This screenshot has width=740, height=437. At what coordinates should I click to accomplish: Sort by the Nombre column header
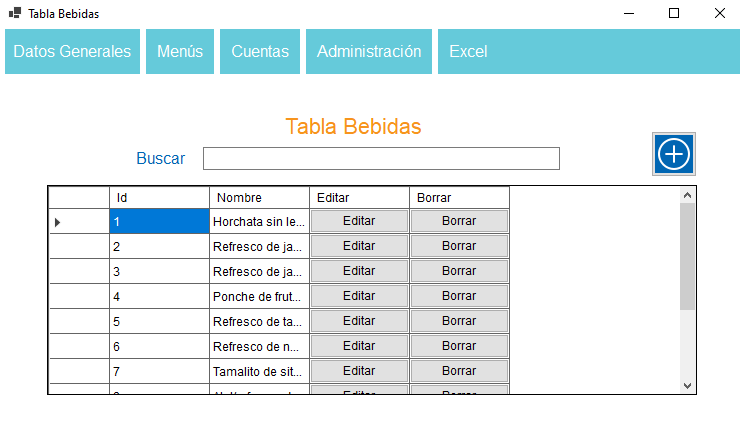[x=259, y=198]
